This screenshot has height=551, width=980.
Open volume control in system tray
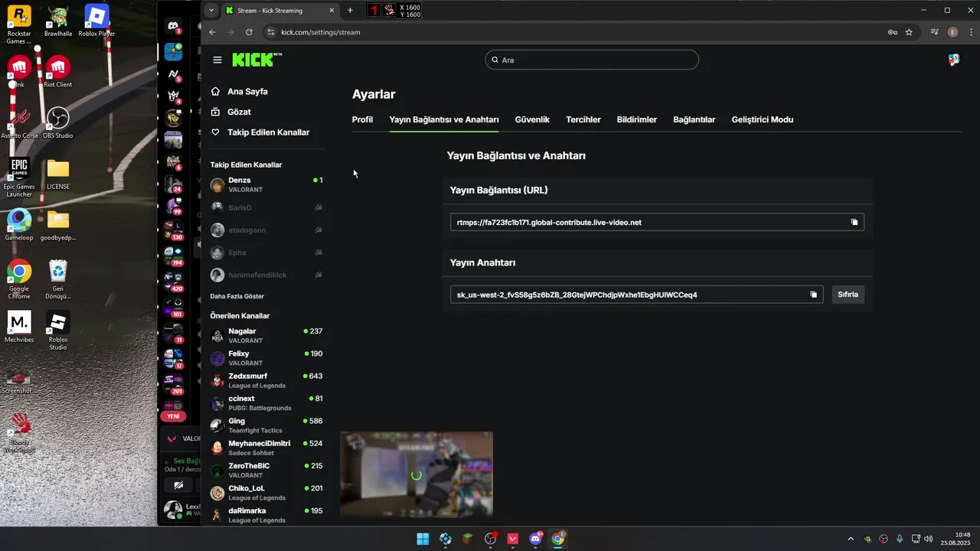point(929,539)
